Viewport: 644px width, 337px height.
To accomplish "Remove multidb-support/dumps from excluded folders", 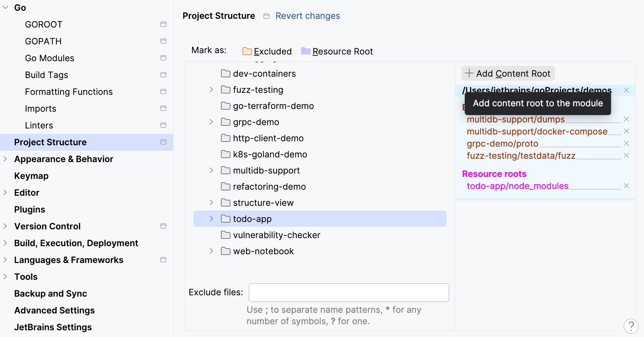I will point(627,119).
